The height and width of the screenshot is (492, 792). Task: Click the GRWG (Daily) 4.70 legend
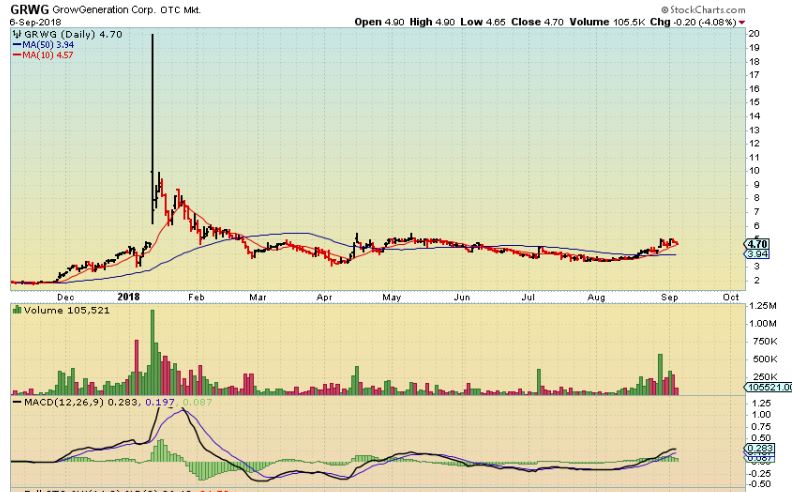coord(73,34)
